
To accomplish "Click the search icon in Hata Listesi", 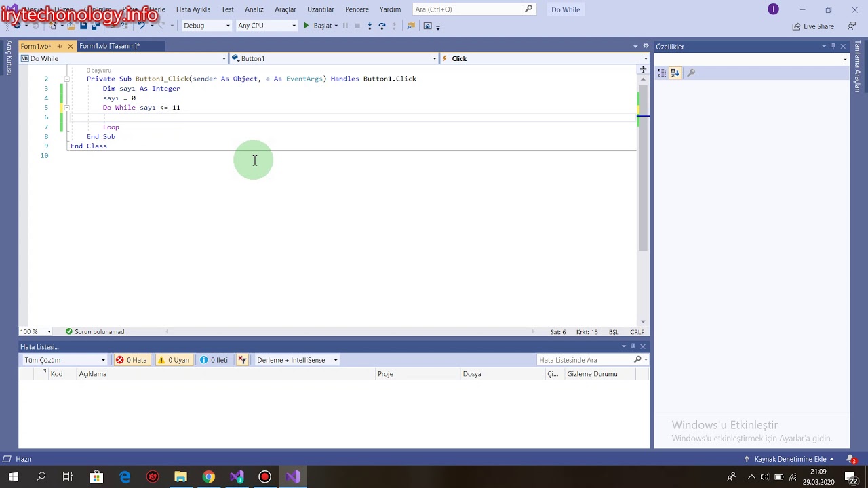I will click(637, 359).
